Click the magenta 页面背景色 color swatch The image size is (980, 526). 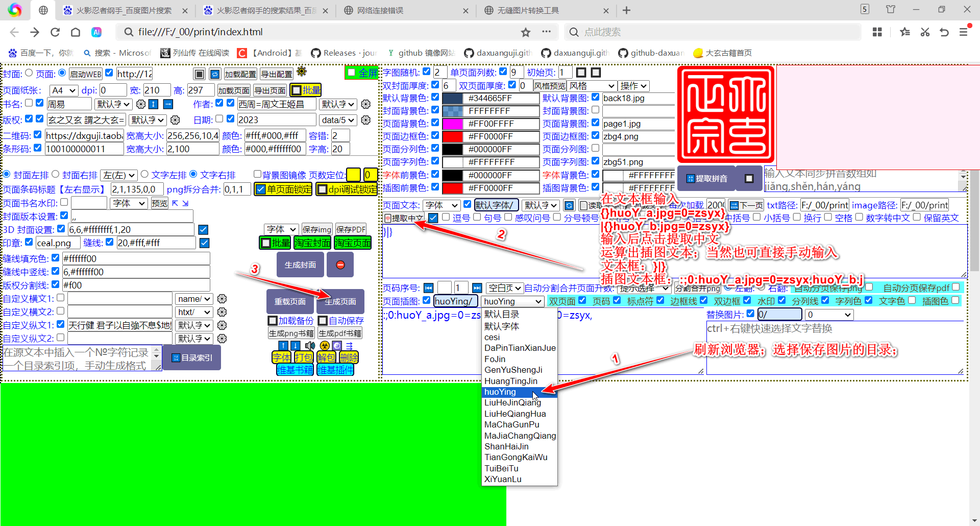pyautogui.click(x=452, y=124)
